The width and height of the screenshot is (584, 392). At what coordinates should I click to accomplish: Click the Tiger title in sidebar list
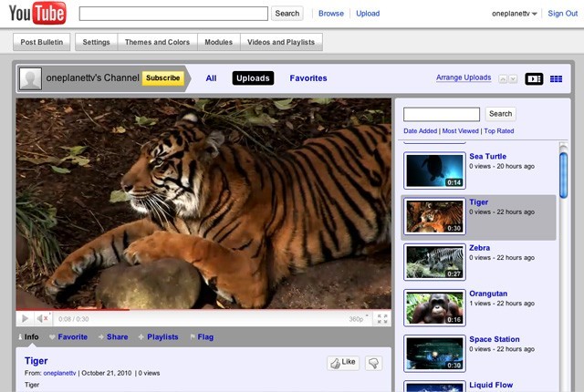point(478,202)
